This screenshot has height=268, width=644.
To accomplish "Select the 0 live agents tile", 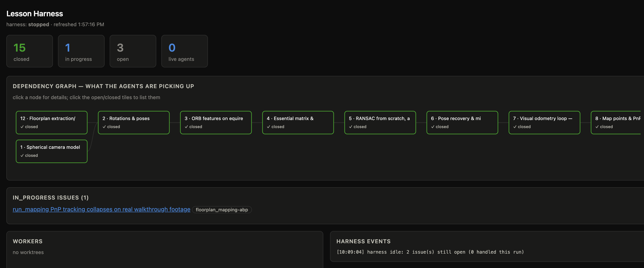I will point(185,51).
